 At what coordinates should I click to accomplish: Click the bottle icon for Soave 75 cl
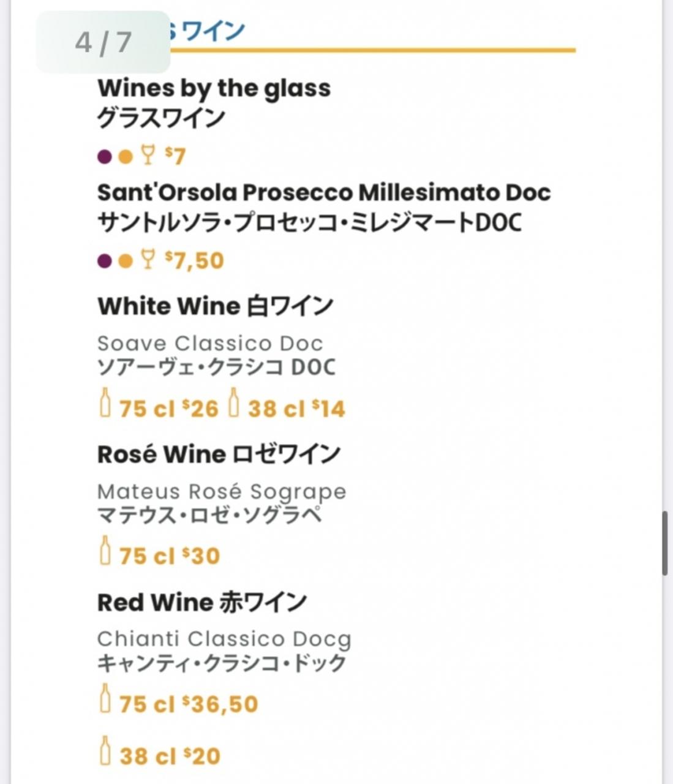(x=105, y=402)
